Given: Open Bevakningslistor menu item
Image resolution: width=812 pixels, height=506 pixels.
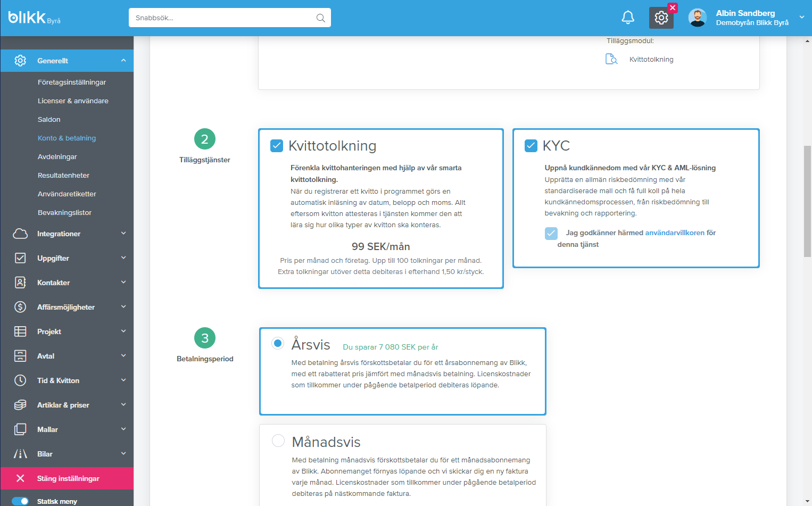Looking at the screenshot, I should [x=64, y=213].
